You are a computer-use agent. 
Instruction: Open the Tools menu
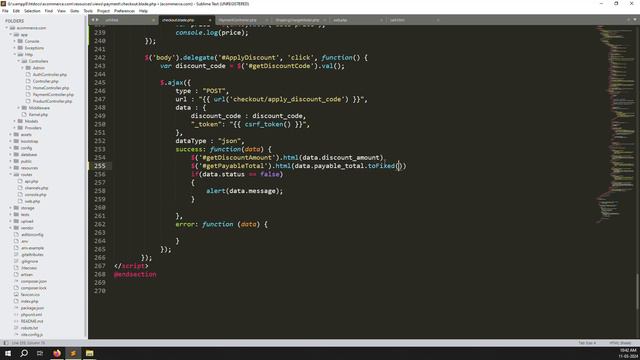click(88, 11)
